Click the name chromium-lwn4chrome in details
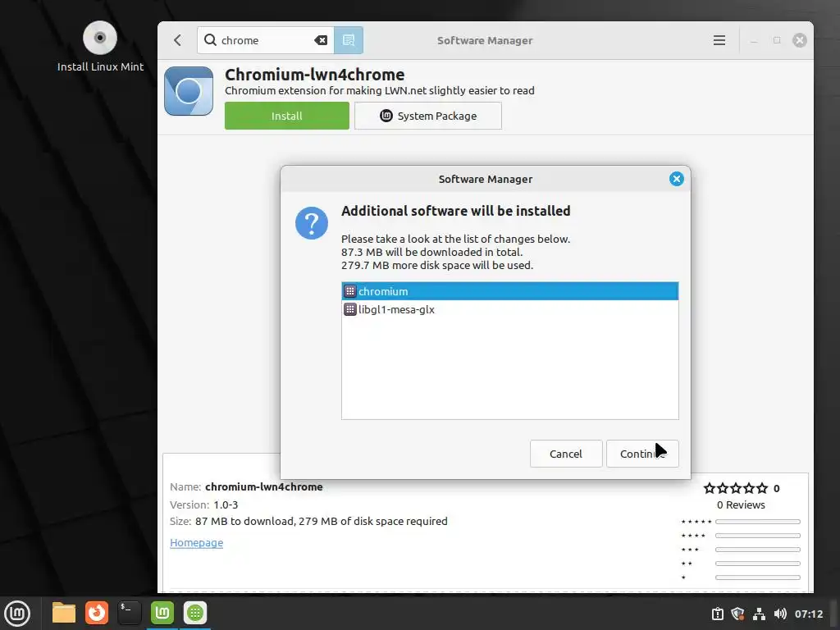The height and width of the screenshot is (630, 840). pos(264,487)
